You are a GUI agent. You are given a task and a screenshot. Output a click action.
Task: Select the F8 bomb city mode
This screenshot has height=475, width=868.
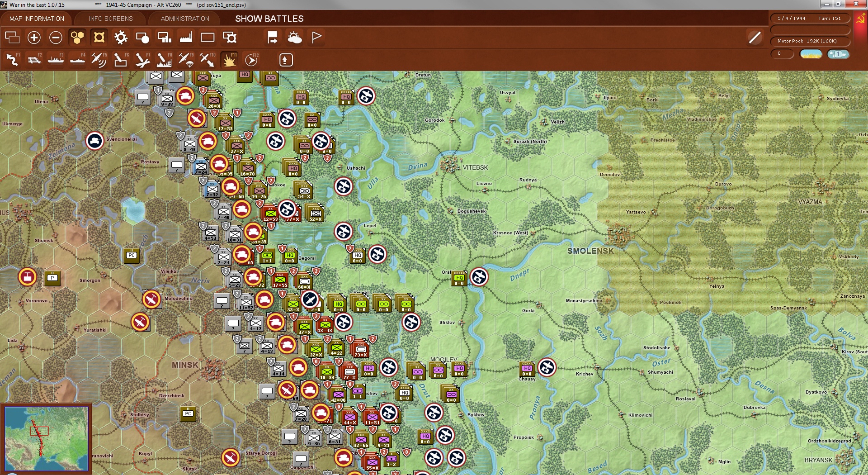[164, 60]
